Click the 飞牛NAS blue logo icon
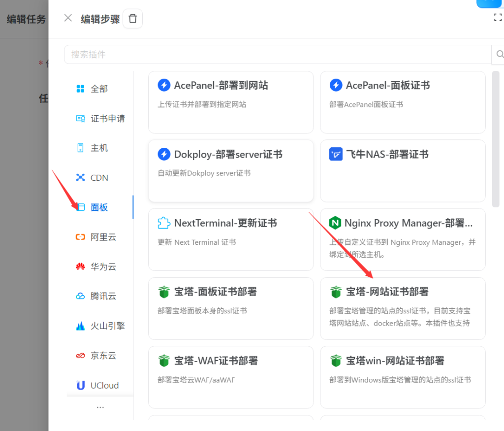The height and width of the screenshot is (431, 504). coord(336,154)
